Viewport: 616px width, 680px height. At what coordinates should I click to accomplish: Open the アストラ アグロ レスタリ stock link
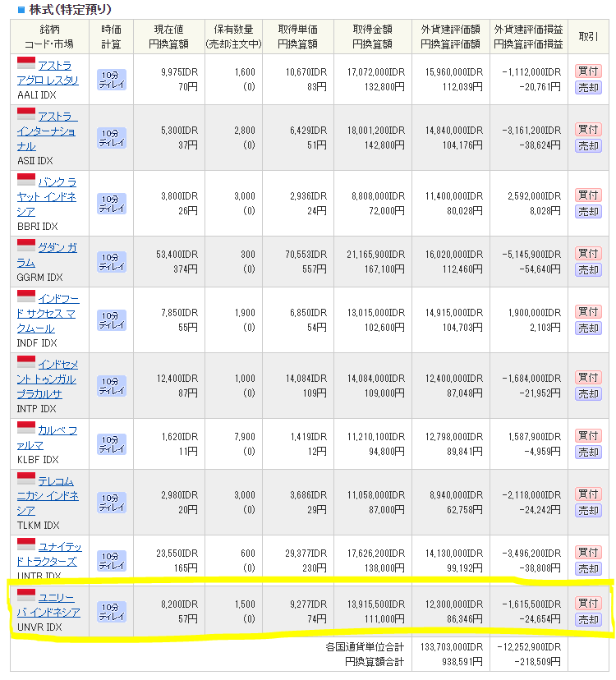(x=48, y=73)
